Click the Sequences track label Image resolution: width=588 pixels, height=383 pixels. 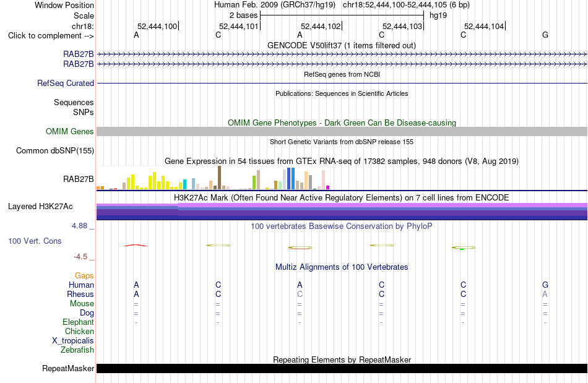[74, 102]
